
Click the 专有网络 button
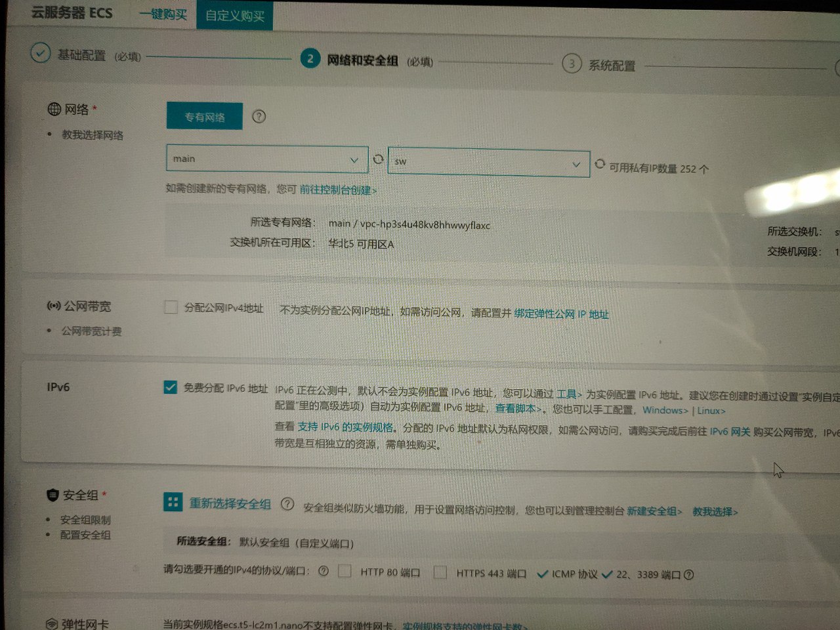coord(204,117)
